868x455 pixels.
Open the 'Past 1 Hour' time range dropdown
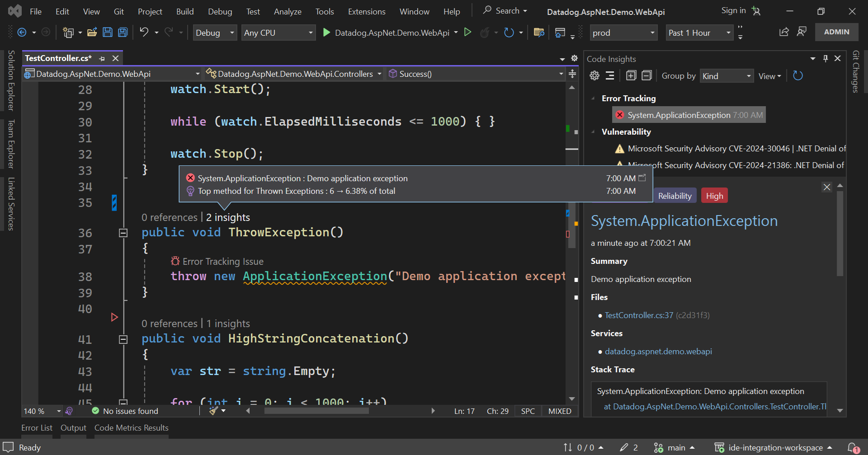(699, 32)
